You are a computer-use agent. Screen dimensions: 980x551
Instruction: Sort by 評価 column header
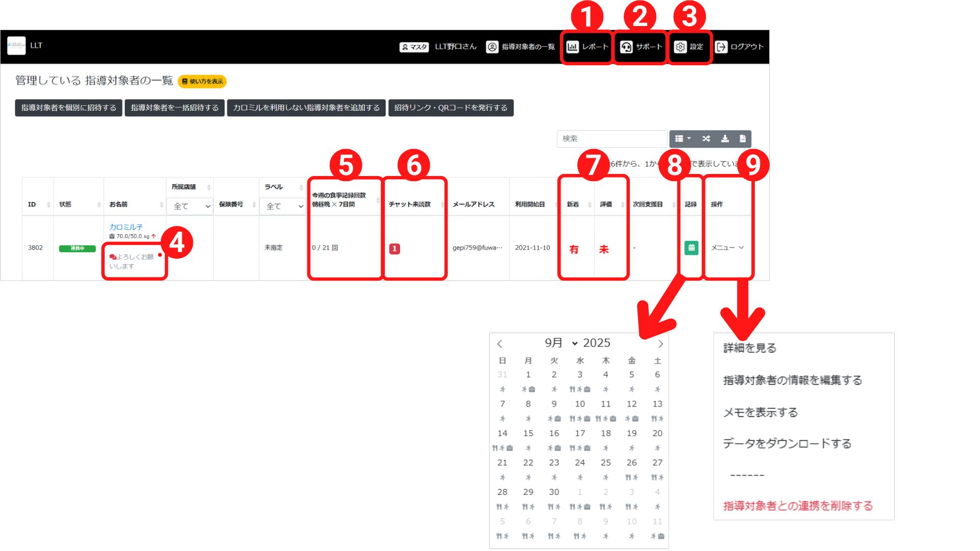611,204
